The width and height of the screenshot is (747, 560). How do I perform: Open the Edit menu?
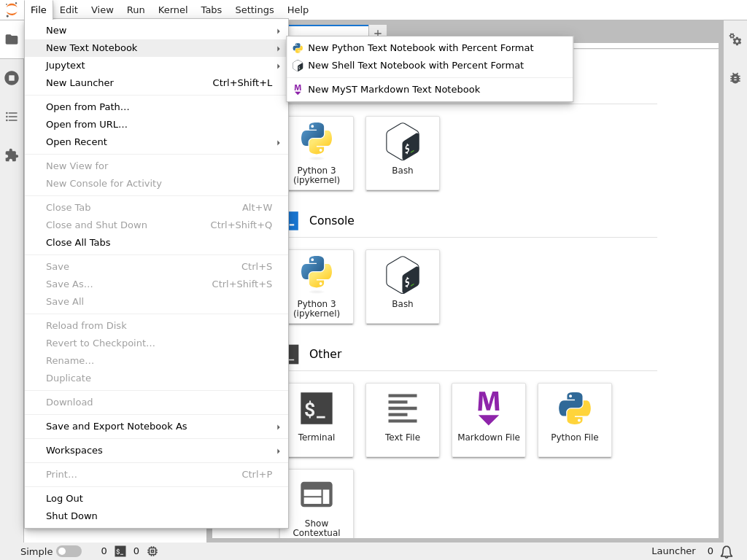coord(69,10)
